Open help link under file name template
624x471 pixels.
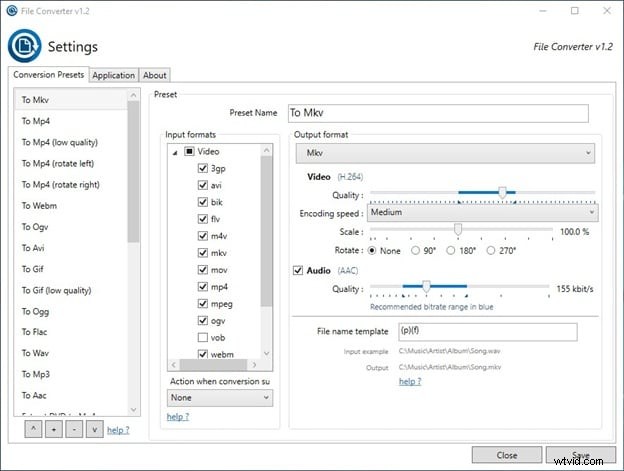click(x=410, y=381)
